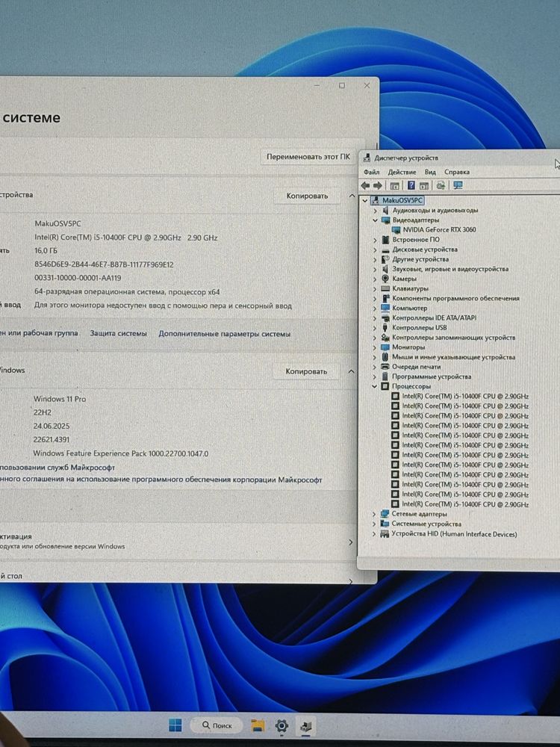Open the Защита системы link
This screenshot has width=560, height=747.
tap(119, 333)
